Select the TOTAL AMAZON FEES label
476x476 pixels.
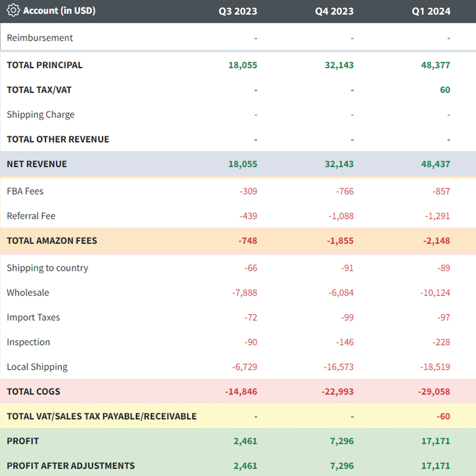coord(52,241)
